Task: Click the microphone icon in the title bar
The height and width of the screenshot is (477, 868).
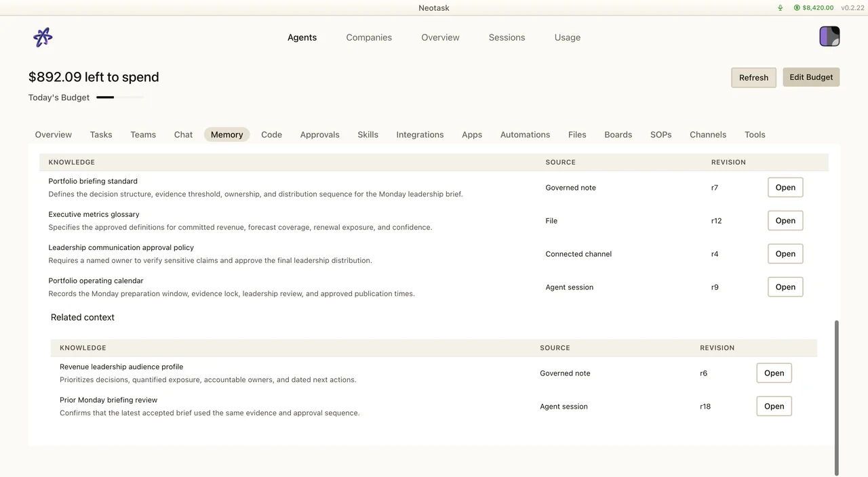Action: pos(780,8)
